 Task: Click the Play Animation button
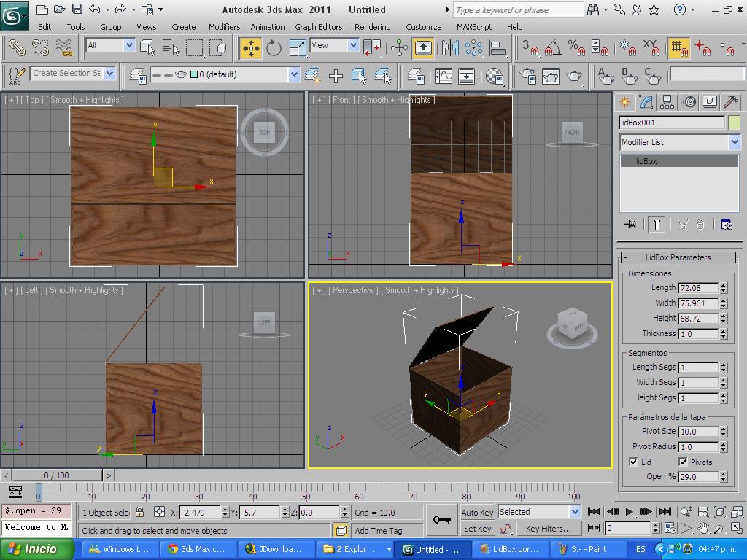tap(629, 512)
